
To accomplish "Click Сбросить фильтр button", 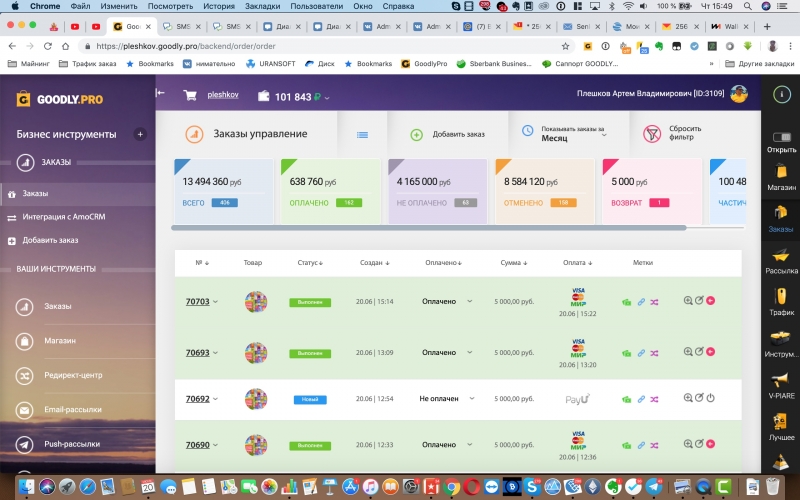I will click(672, 134).
